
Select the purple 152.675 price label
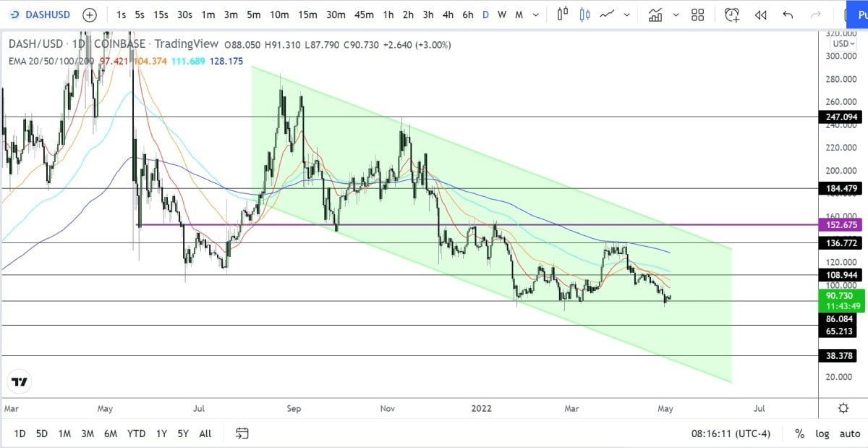coord(840,225)
